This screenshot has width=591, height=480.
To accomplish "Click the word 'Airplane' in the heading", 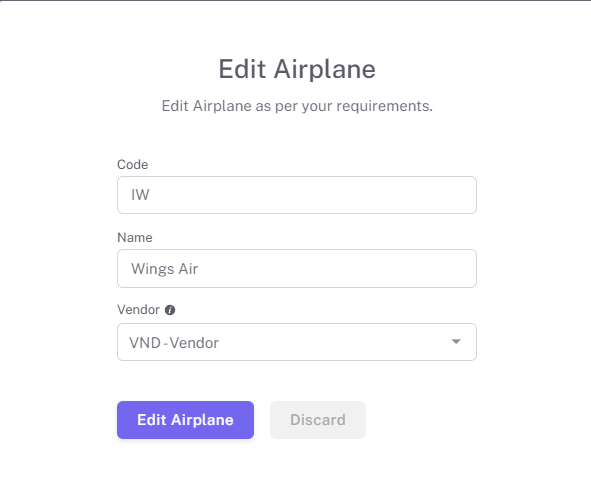I will pos(325,69).
